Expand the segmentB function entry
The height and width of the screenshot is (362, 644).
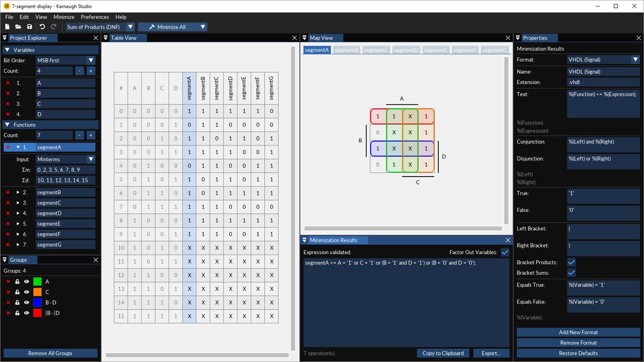pos(19,192)
